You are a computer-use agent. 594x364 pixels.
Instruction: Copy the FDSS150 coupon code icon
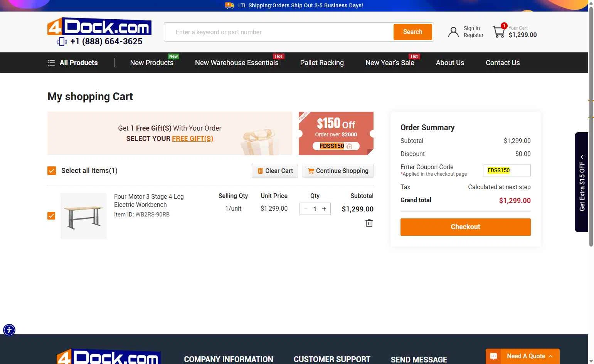pos(349,146)
